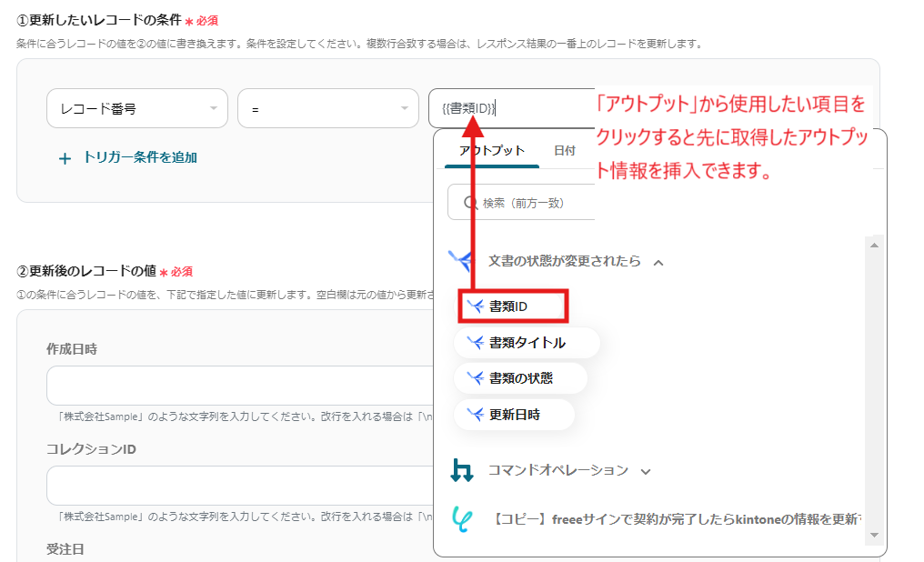The image size is (924, 562).
Task: Click the コマンドオペレーション branch icon
Action: pyautogui.click(x=462, y=470)
